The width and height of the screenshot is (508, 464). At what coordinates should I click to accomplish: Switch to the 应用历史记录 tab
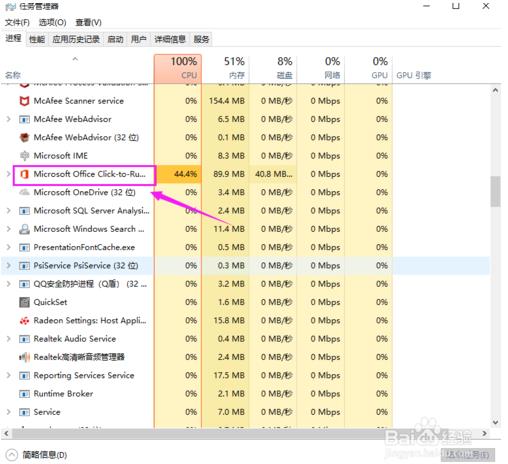[76, 39]
